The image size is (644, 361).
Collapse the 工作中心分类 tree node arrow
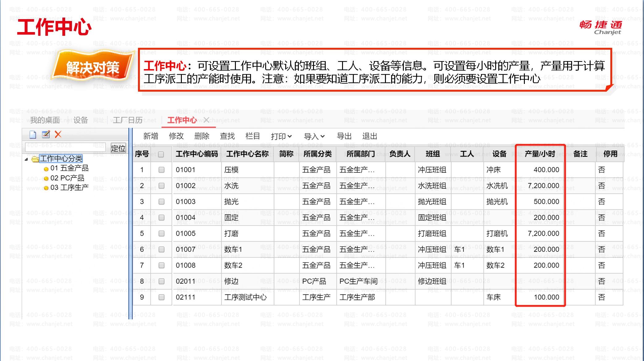[x=27, y=159]
